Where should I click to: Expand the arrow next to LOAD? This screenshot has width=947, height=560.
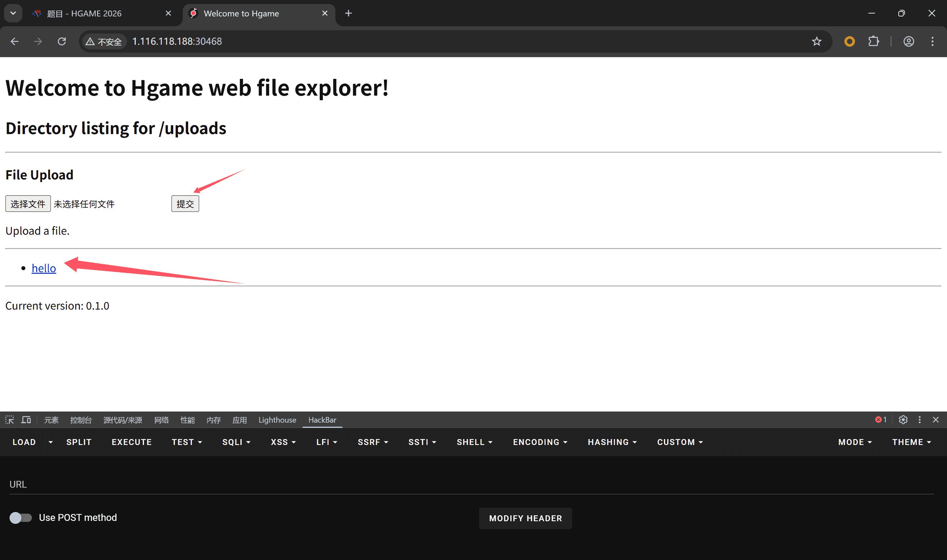tap(51, 442)
